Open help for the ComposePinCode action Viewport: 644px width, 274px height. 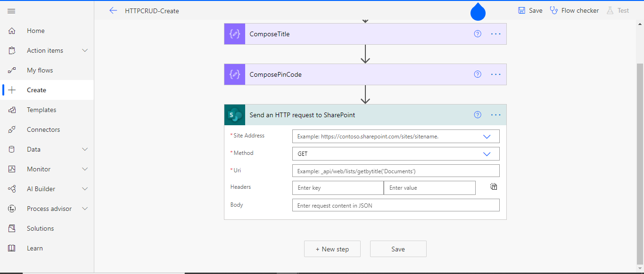click(478, 74)
